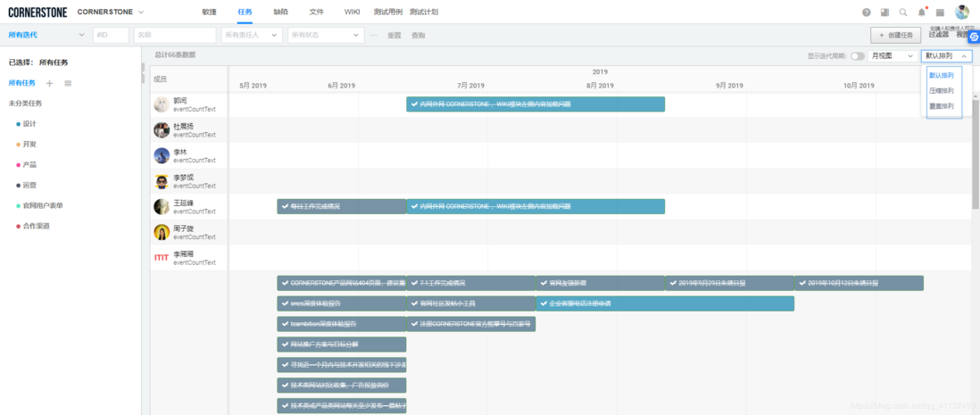This screenshot has height=415, width=980.
Task: Select 郭闯's avatar
Action: 162,104
